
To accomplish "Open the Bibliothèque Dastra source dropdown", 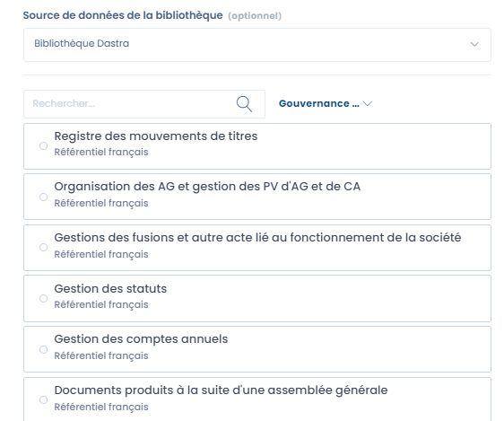I will (257, 45).
